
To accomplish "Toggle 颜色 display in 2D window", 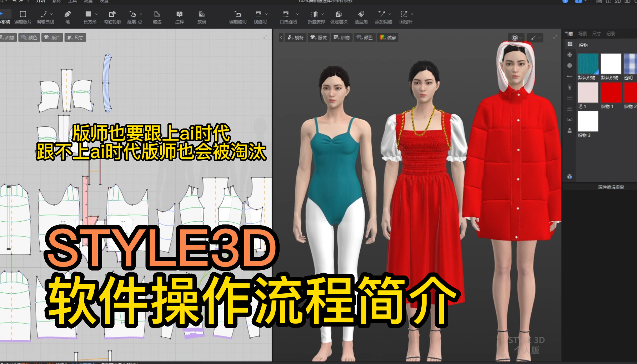I will (29, 37).
